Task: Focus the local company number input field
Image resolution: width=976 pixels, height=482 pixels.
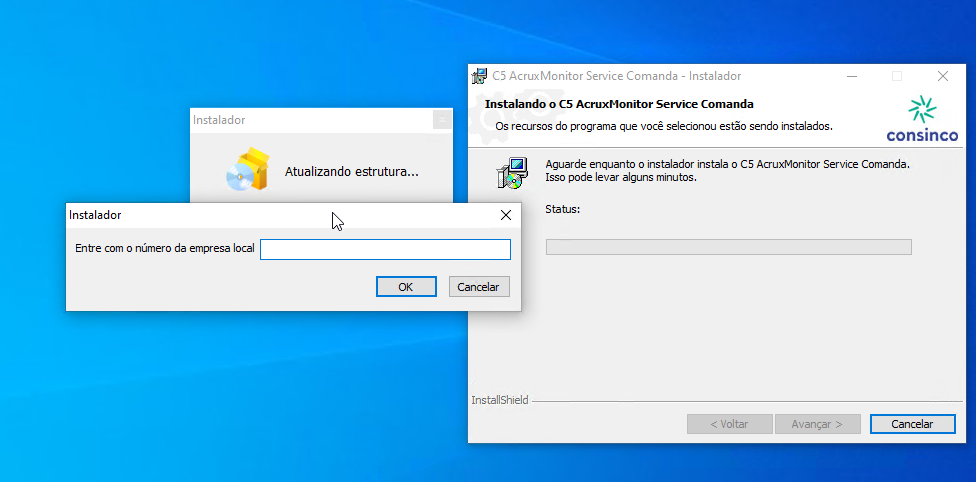Action: point(385,249)
